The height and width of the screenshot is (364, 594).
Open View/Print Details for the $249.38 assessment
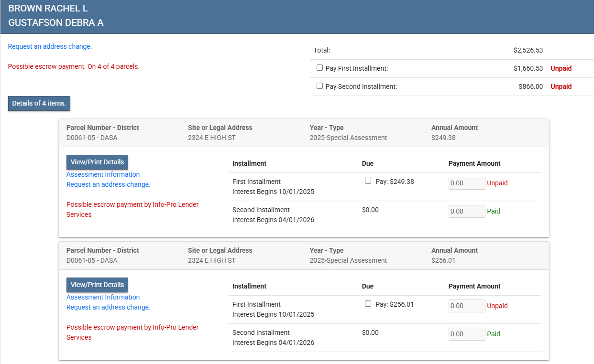pos(97,162)
